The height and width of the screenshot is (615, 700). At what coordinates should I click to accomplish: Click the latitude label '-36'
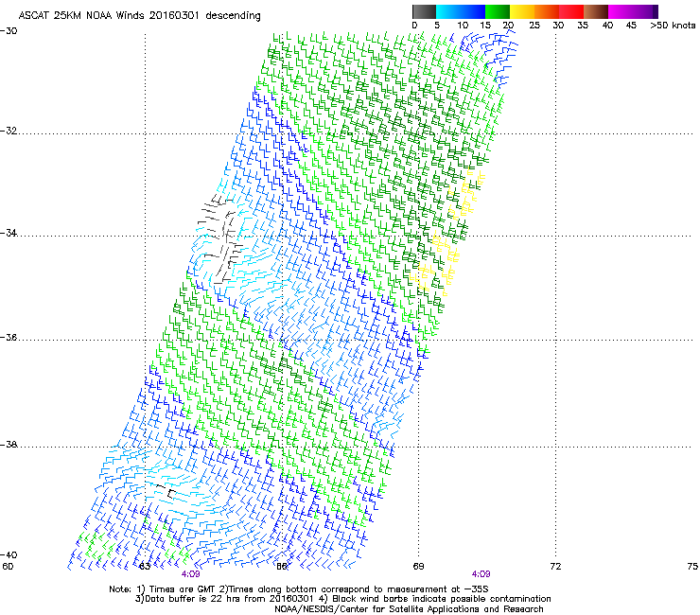point(9,337)
